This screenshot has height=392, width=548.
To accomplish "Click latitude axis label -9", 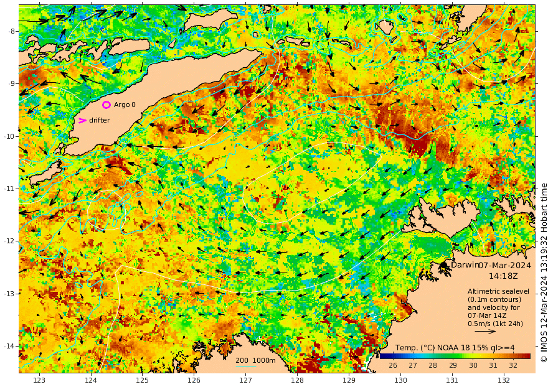I will point(11,83).
